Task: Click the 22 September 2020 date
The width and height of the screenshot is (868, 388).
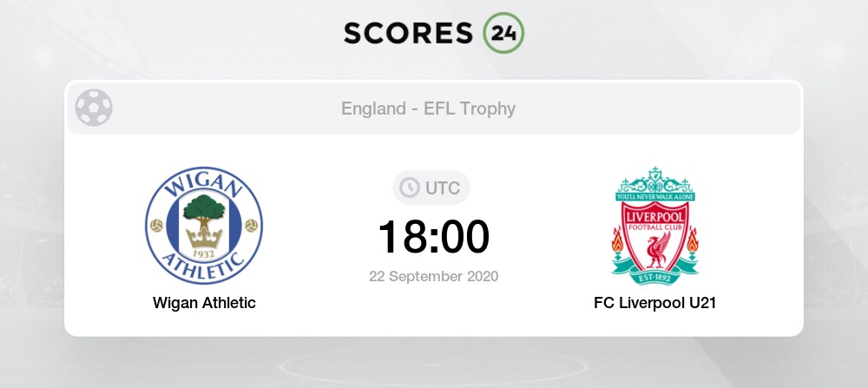Action: pyautogui.click(x=434, y=276)
